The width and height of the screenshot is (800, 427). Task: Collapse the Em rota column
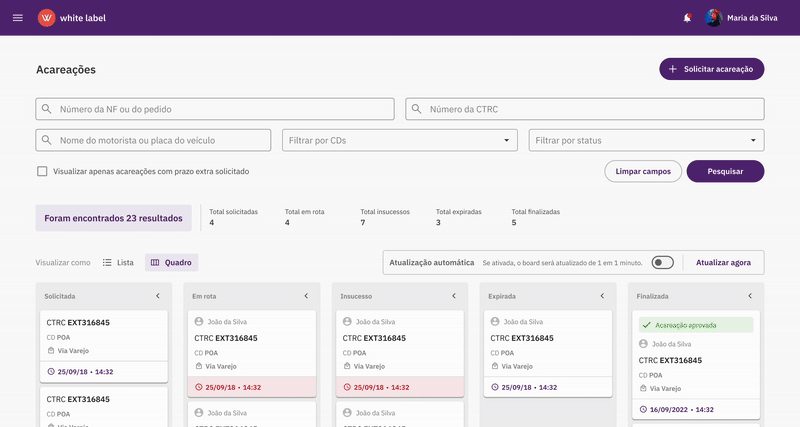306,296
